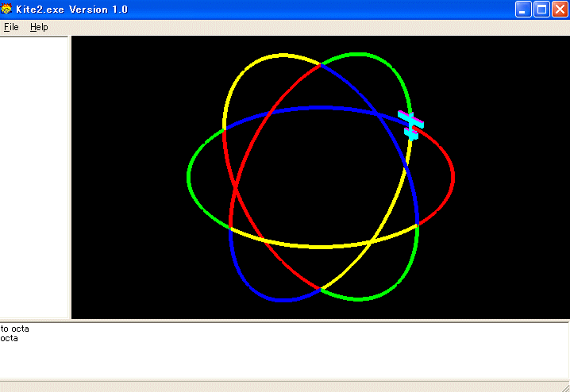
Task: Click the 'to octa' line in console
Action: [15, 329]
